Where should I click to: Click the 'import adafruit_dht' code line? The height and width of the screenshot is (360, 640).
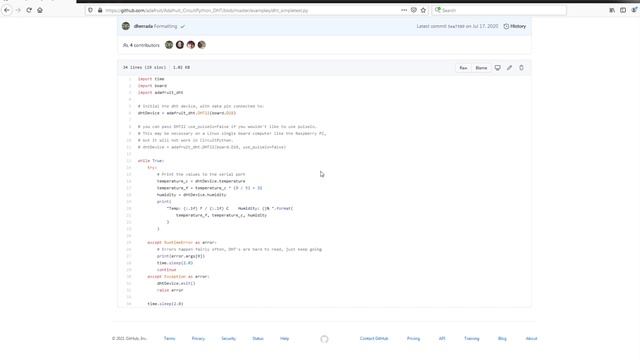click(x=160, y=93)
